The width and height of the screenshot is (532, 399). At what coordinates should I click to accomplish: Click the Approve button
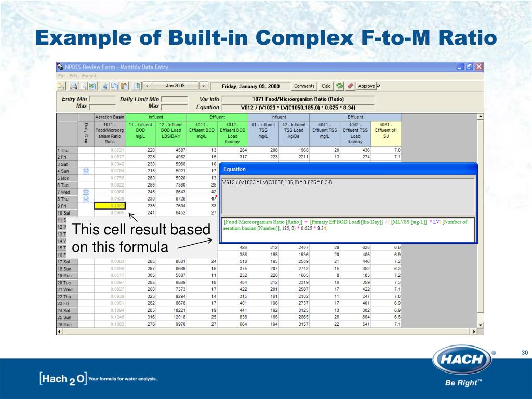366,86
